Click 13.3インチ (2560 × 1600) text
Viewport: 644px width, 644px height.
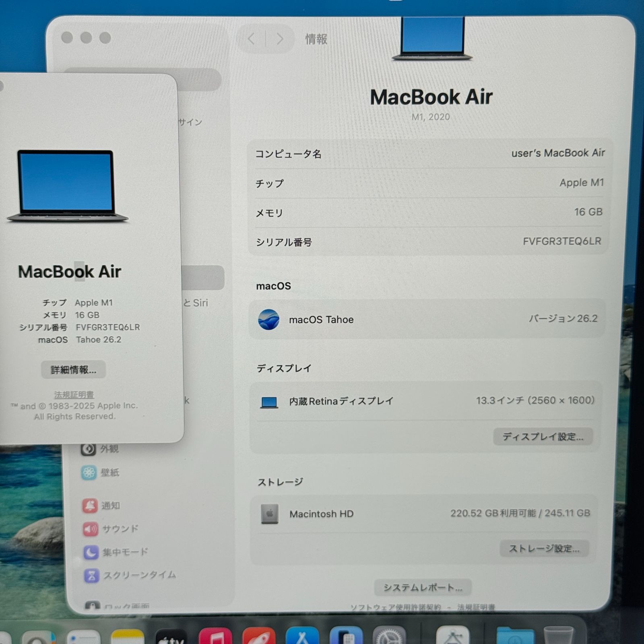[x=535, y=400]
